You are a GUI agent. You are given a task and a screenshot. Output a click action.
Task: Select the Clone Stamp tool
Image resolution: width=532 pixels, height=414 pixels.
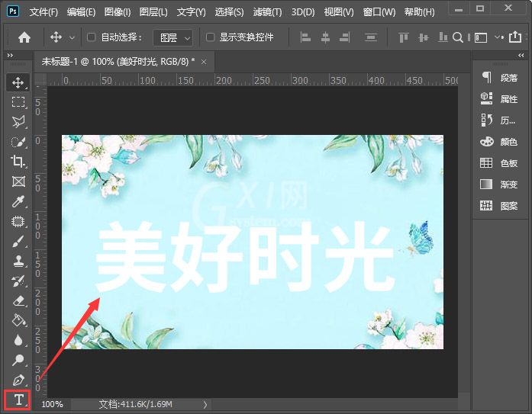tap(18, 262)
